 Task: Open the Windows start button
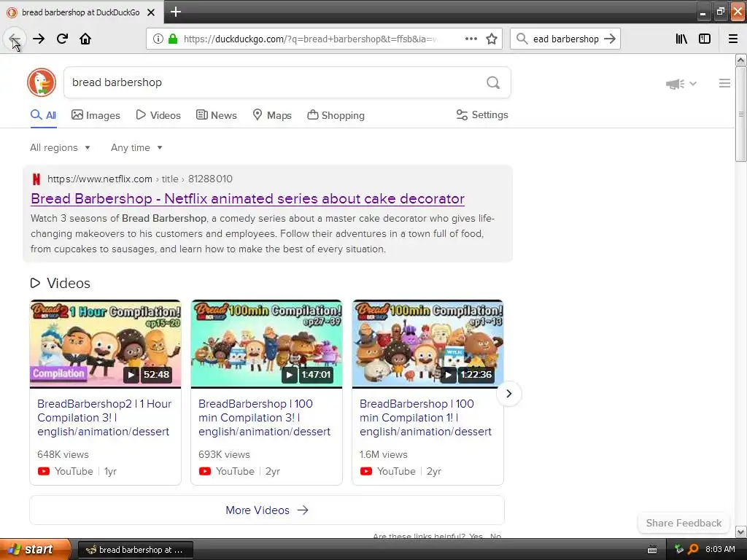[35, 550]
